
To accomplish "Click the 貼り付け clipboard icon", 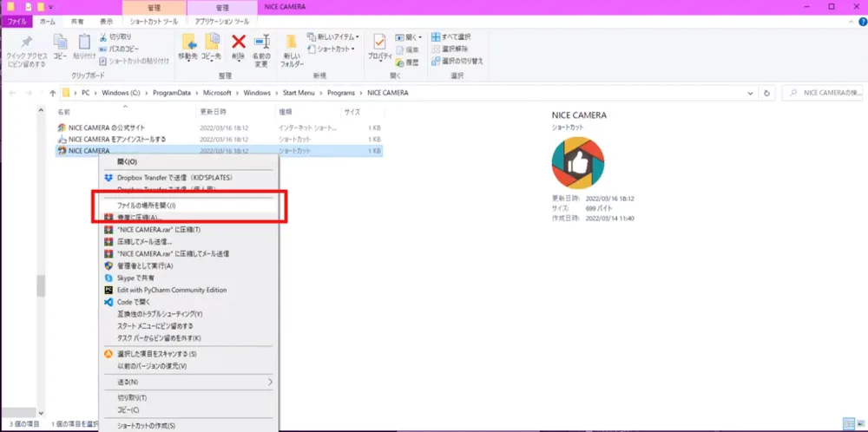I will tap(84, 43).
